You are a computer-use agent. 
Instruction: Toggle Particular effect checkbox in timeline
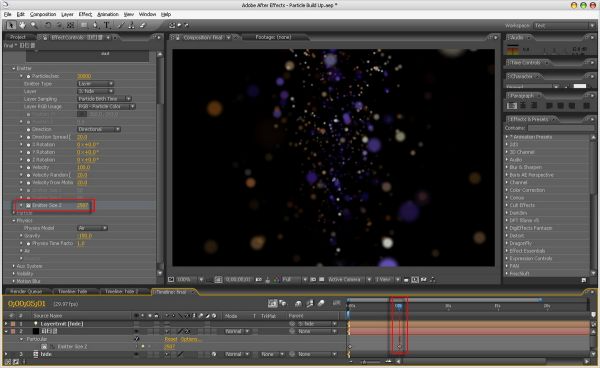tap(137, 339)
